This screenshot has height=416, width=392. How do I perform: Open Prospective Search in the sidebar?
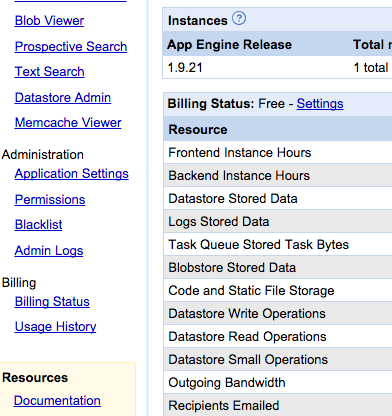click(x=71, y=46)
